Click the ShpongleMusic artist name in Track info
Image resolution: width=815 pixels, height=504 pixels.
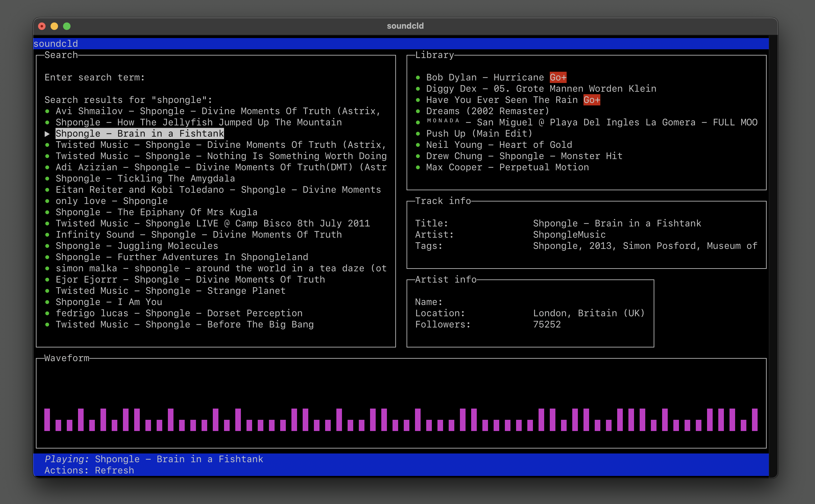[569, 234]
